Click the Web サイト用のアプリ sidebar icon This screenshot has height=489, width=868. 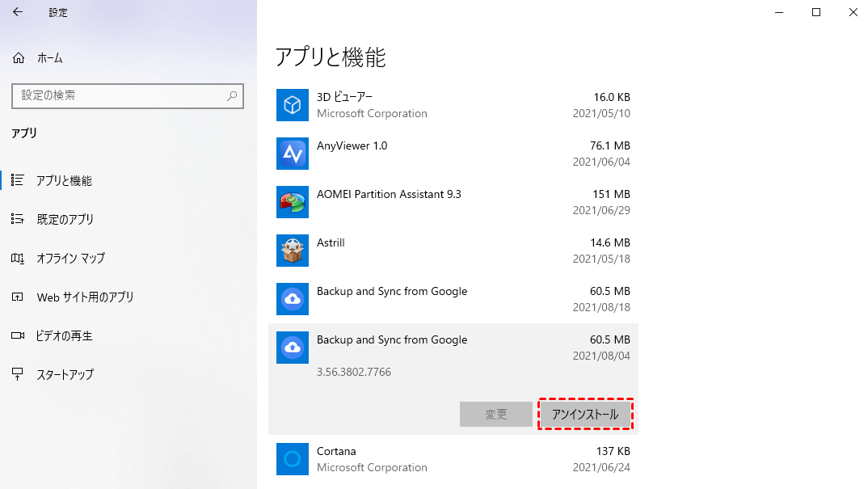click(18, 297)
